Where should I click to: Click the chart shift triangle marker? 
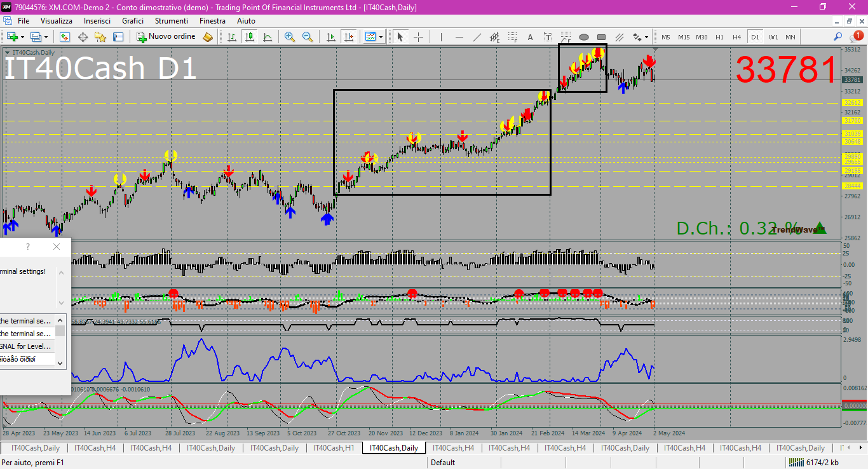(x=655, y=50)
